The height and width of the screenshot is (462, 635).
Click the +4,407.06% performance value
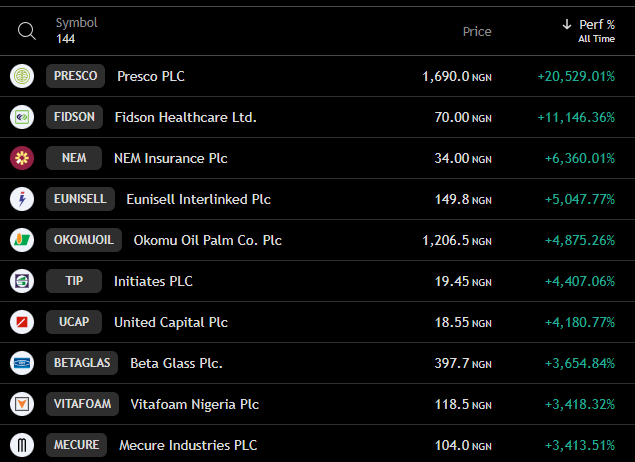[580, 281]
